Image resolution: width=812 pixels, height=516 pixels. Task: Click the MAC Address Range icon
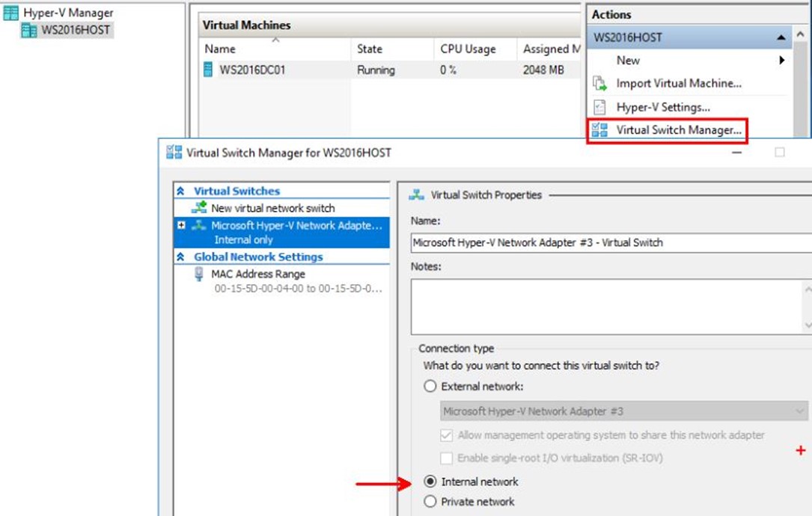(x=199, y=274)
